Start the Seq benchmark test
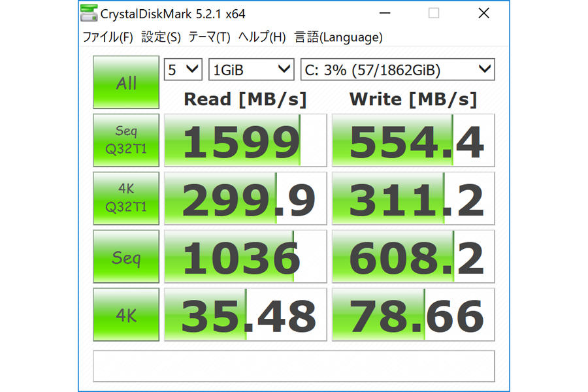This screenshot has width=588, height=392. [x=126, y=257]
